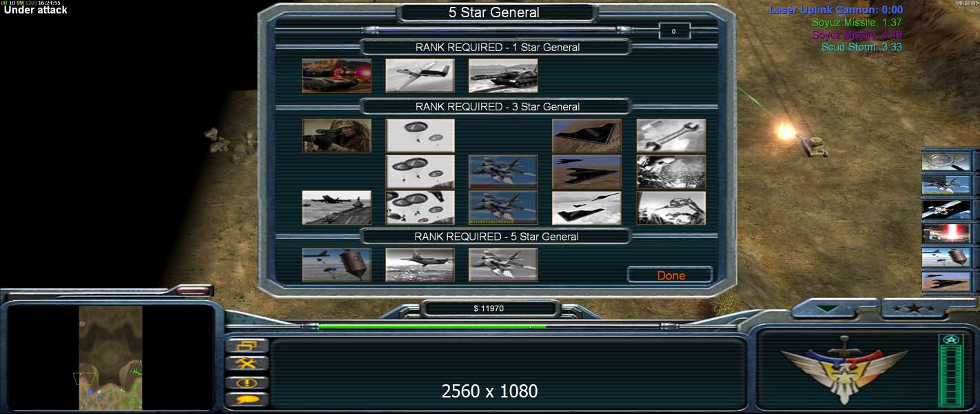Select the many-parachutes paradrop power icon
The image size is (980, 414).
tap(420, 208)
